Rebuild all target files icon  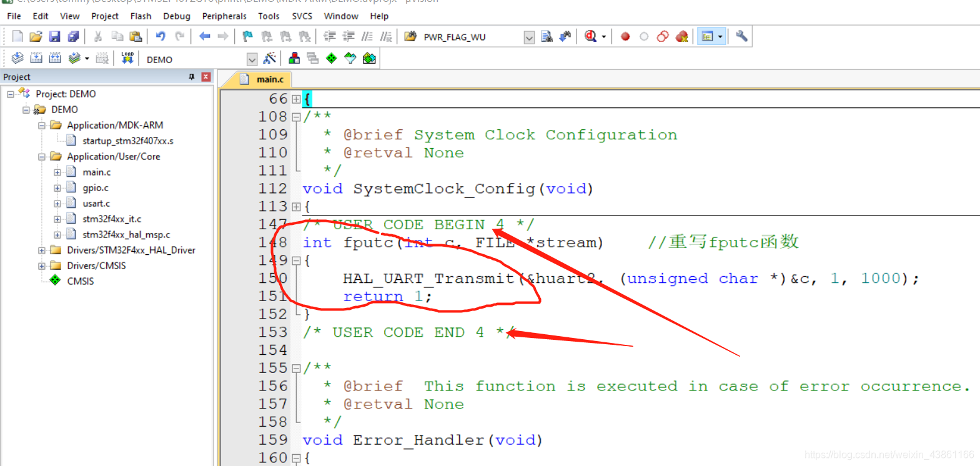tap(55, 58)
